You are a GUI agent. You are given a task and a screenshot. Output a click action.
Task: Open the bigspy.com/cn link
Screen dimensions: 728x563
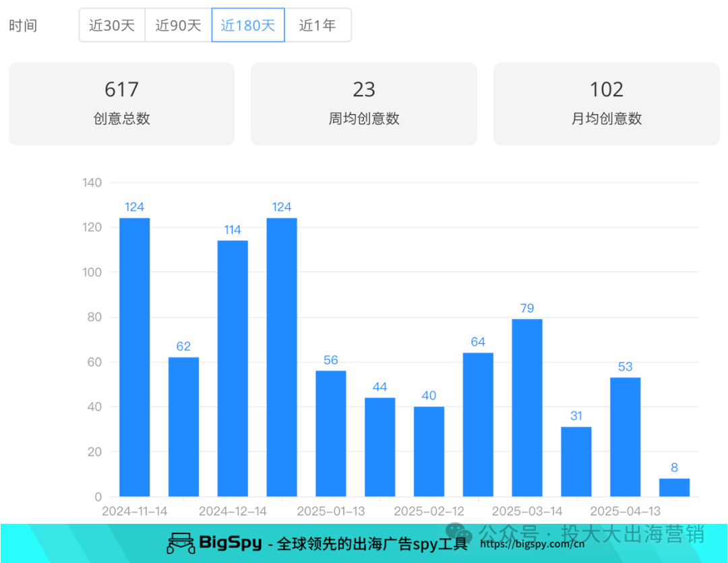[532, 543]
